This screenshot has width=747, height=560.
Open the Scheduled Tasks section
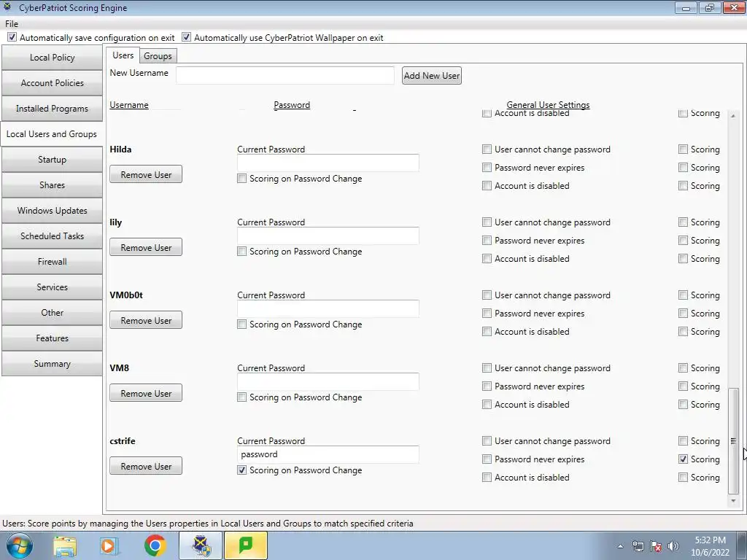(x=52, y=236)
